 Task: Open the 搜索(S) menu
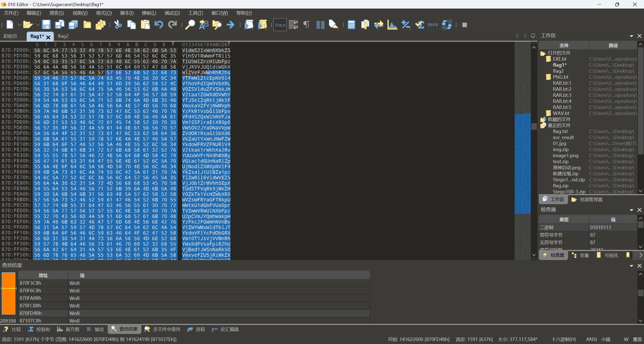point(57,13)
